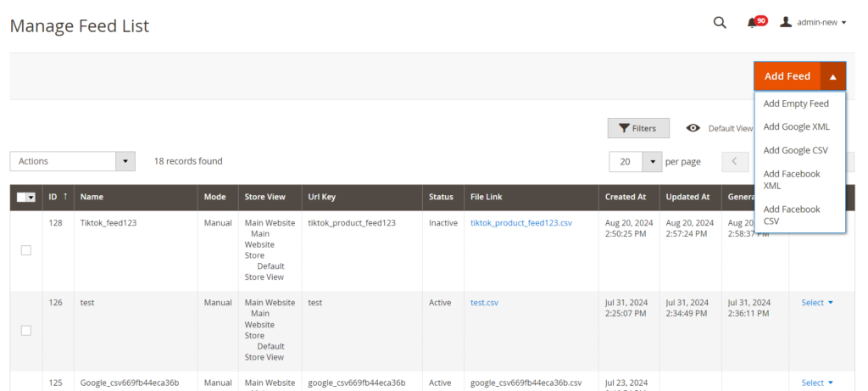Click the eye icon for Default View
Screen dimensions: 868x391
coord(693,128)
